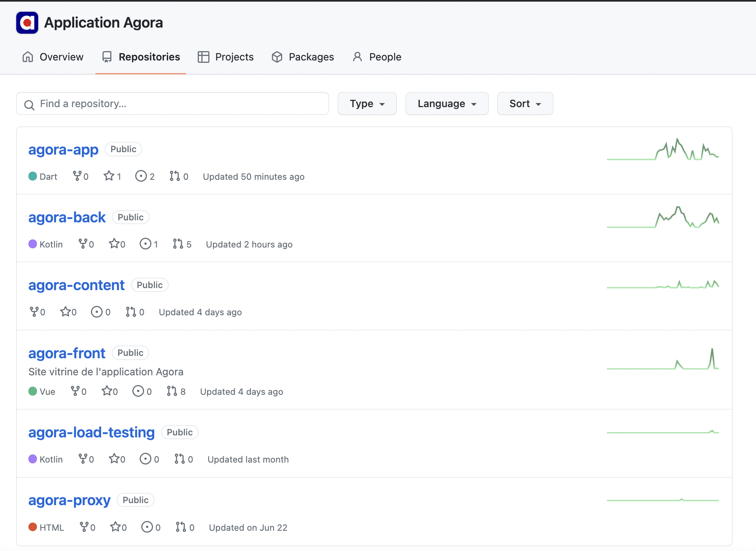Screen dimensions: 756x551
Task: Click the forks icon for agora-content
Action: (x=34, y=312)
